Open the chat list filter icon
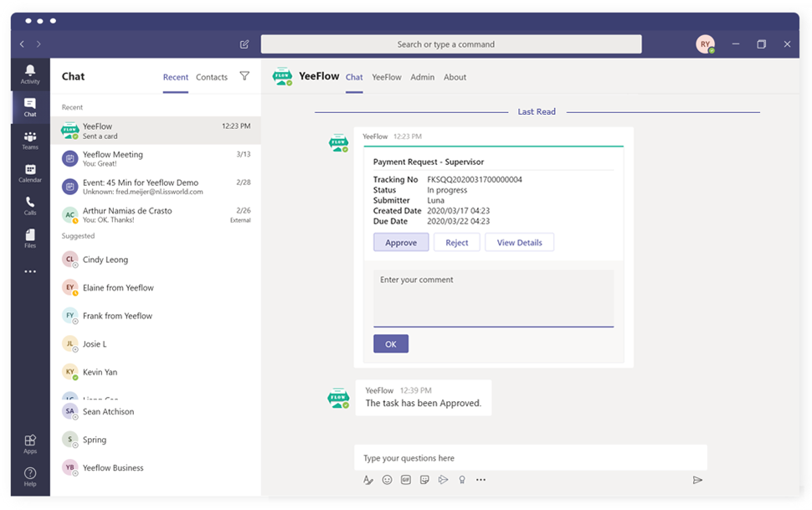The width and height of the screenshot is (812, 510). [244, 76]
